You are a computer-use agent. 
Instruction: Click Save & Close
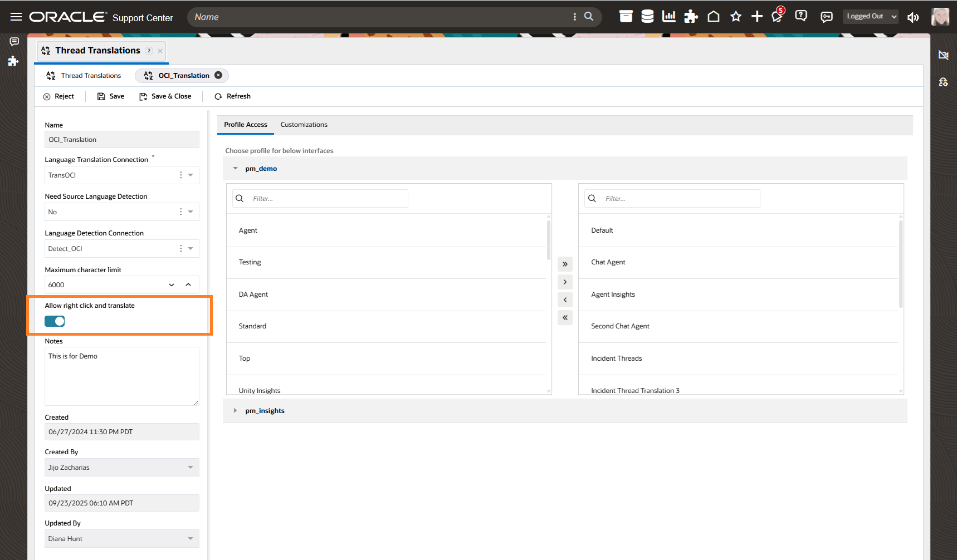point(165,96)
